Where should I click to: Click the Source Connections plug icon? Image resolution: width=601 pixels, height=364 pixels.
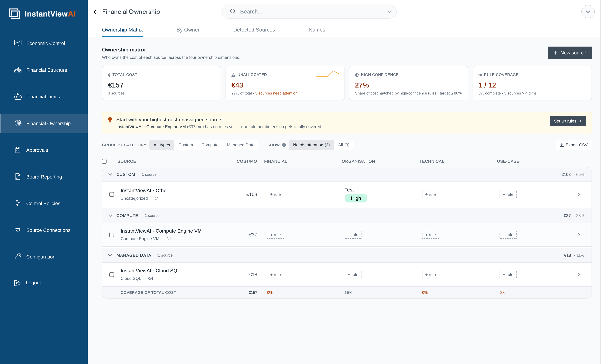click(18, 230)
